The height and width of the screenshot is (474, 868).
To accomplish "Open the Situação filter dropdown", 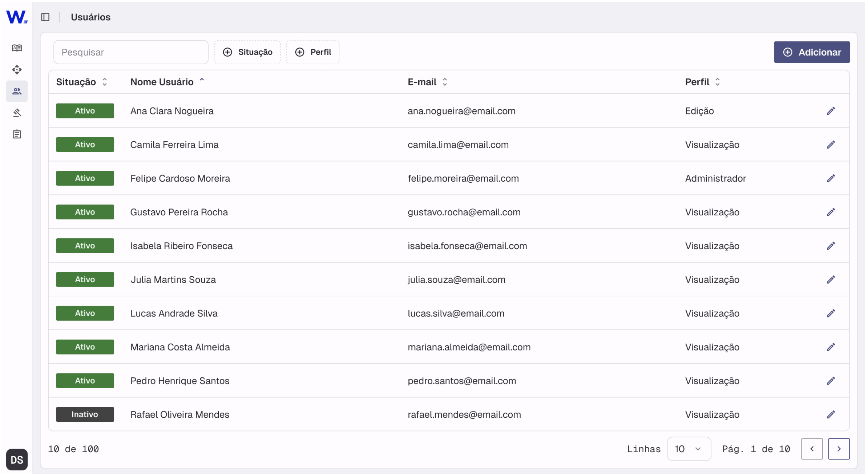I will pyautogui.click(x=247, y=52).
